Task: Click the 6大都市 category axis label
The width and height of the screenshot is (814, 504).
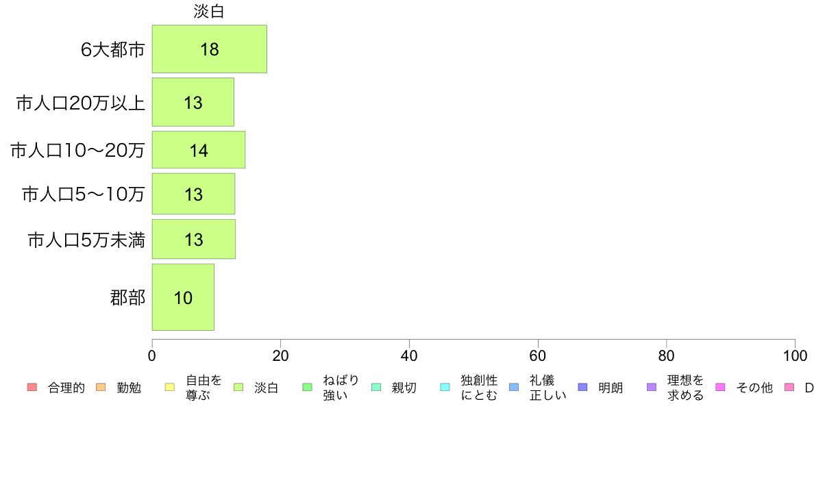Action: tap(112, 49)
